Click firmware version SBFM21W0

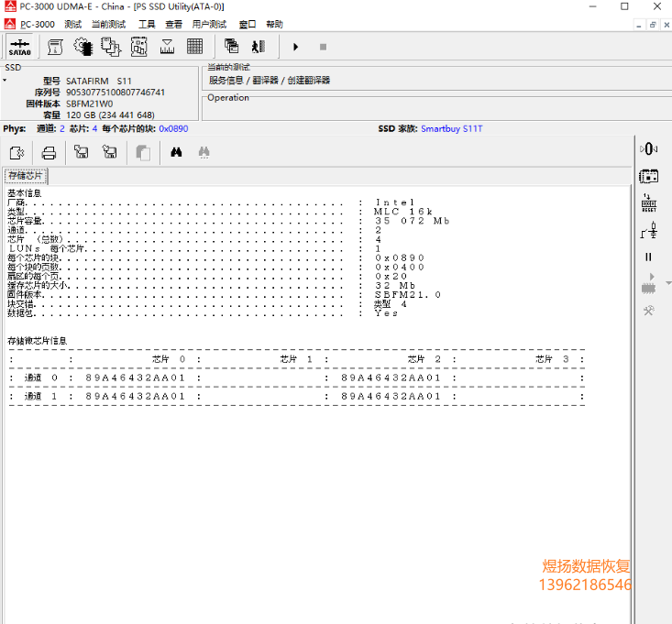90,104
